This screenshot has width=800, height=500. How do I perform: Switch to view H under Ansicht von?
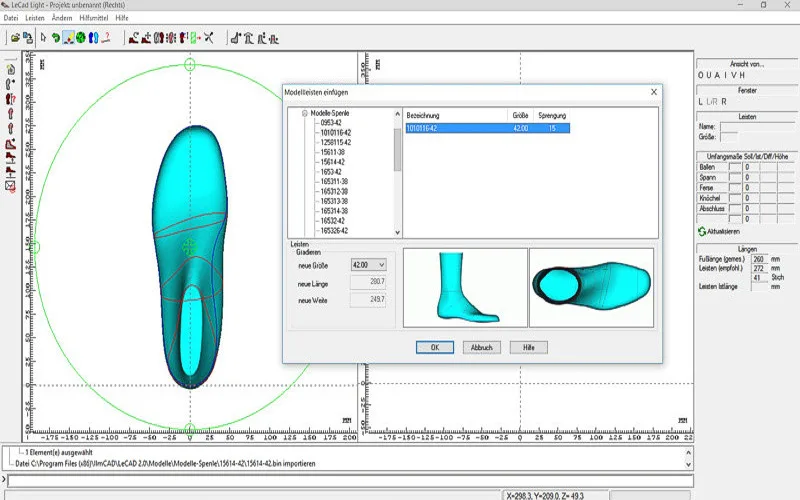[x=742, y=76]
